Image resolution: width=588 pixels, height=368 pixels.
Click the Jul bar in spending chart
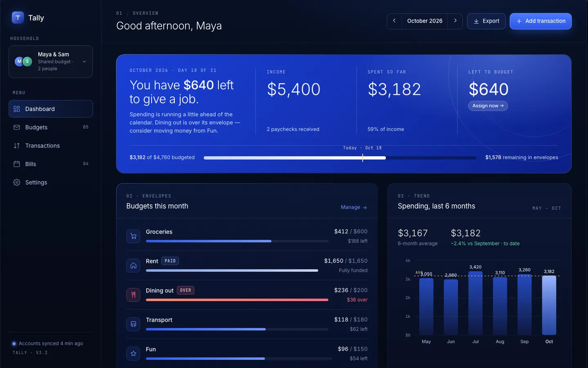475,303
